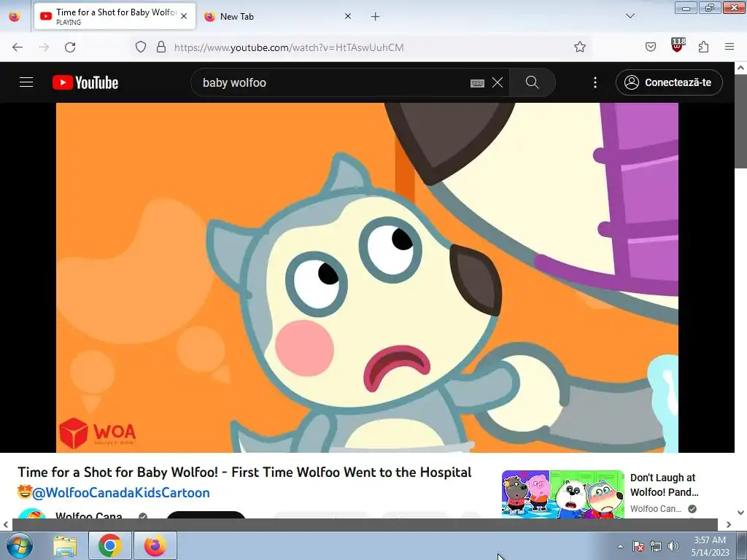Open Windows Explorer from taskbar
The width and height of the screenshot is (747, 560).
tap(65, 545)
